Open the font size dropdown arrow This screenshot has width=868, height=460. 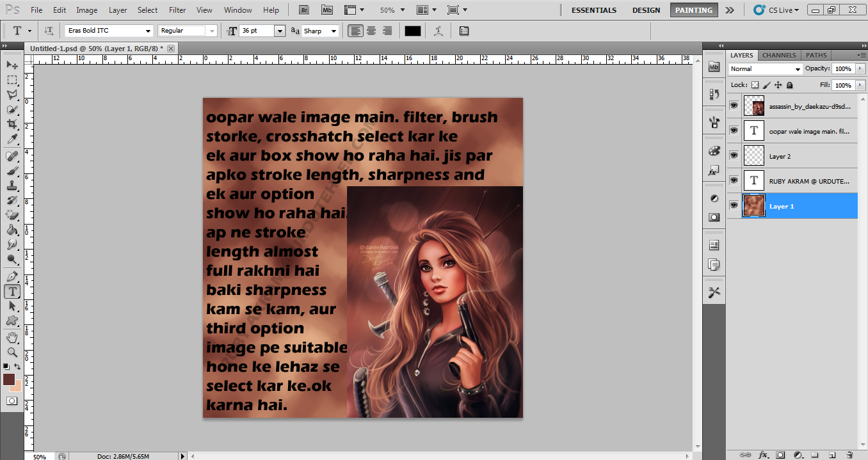click(x=280, y=31)
